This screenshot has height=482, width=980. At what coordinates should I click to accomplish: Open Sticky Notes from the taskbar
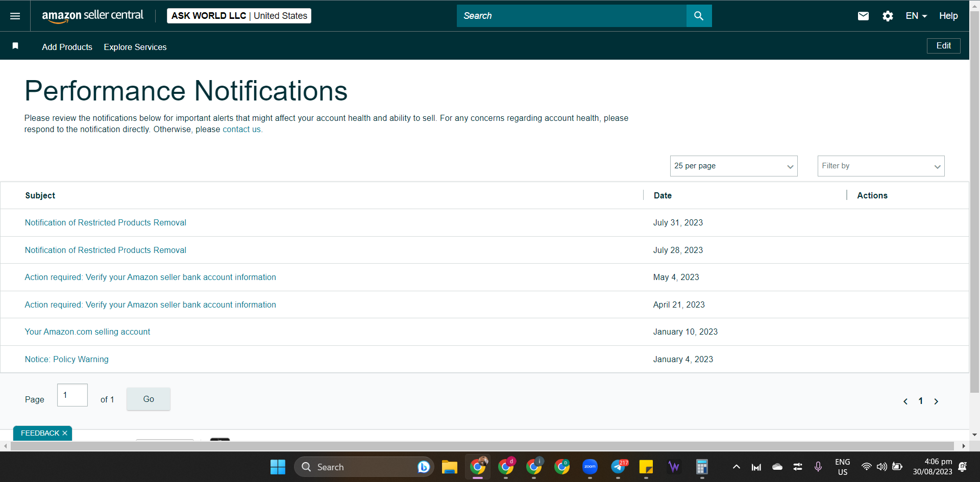coord(646,467)
